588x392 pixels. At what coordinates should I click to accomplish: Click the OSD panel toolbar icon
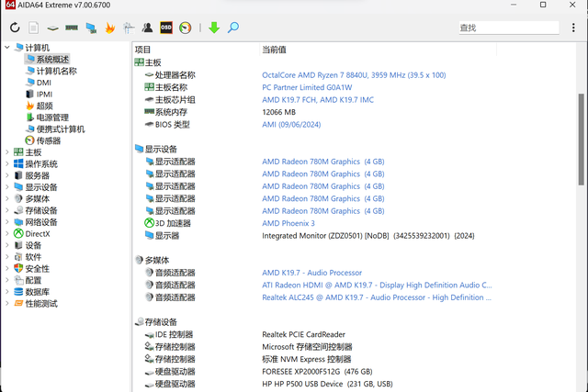click(166, 28)
